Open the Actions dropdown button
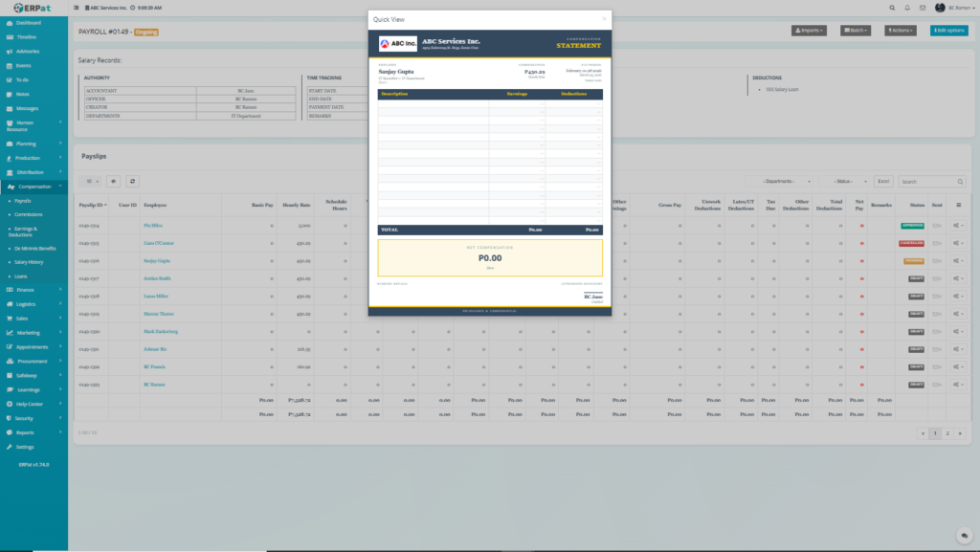Viewport: 980px width, 552px height. pyautogui.click(x=900, y=30)
